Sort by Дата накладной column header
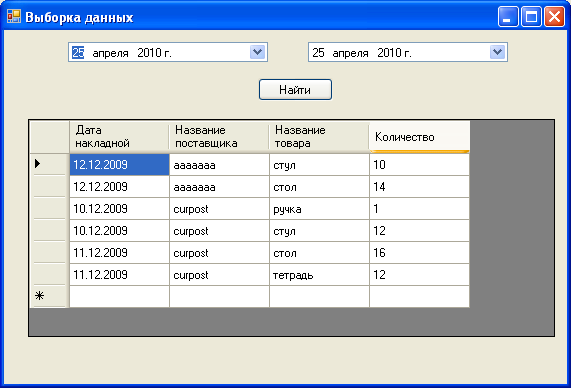The width and height of the screenshot is (571, 388). tap(119, 137)
